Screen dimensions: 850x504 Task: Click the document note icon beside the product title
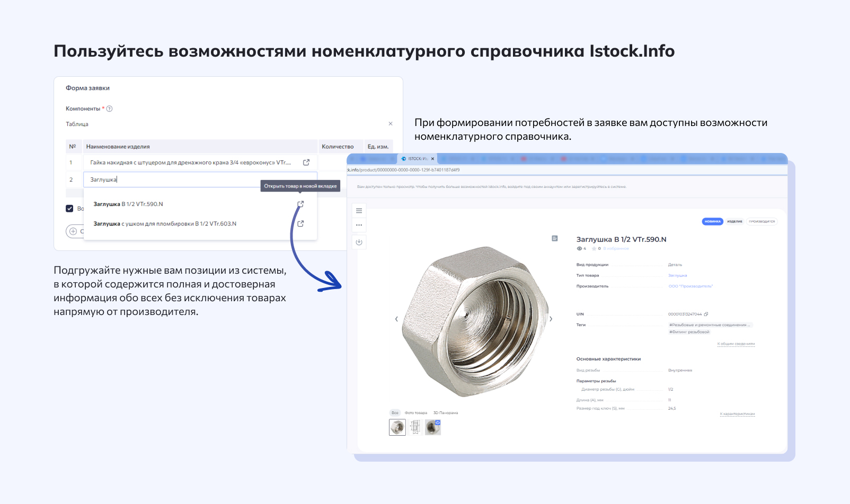tap(555, 239)
